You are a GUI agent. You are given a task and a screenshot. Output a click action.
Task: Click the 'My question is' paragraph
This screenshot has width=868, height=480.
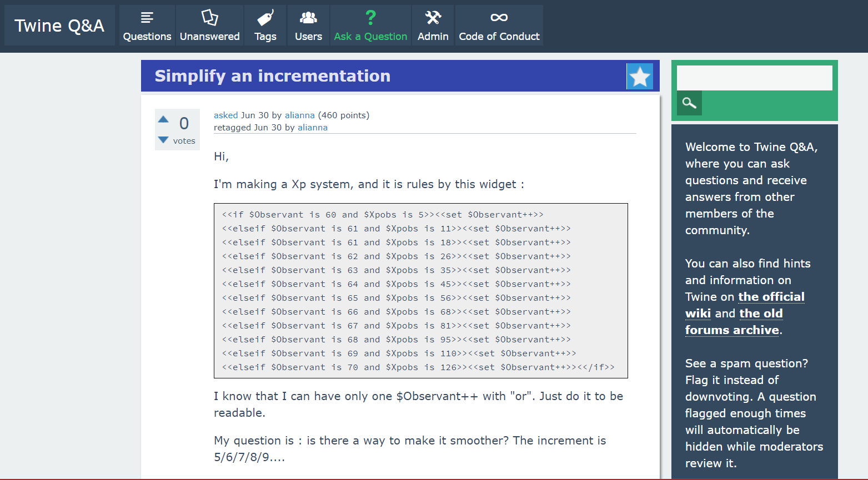(410, 449)
